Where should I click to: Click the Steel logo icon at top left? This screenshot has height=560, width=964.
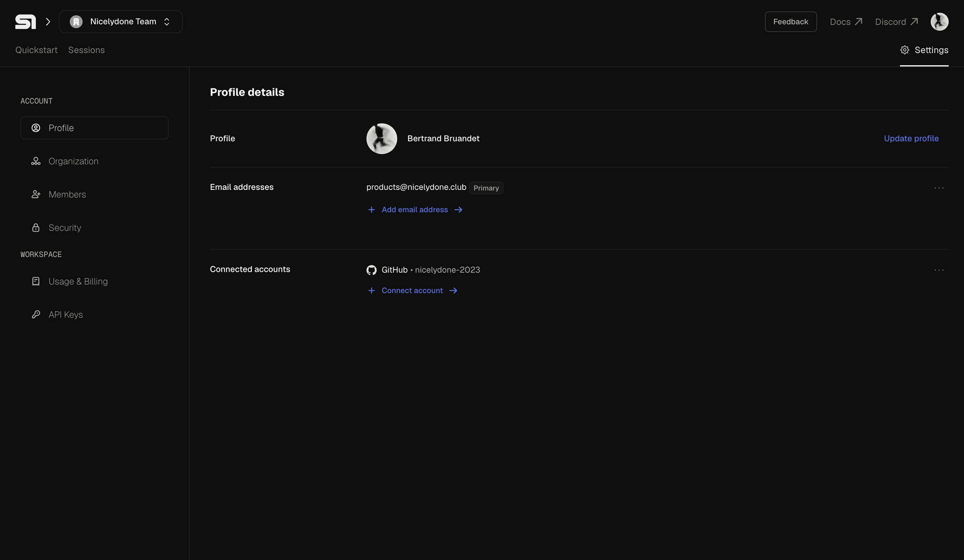click(25, 22)
